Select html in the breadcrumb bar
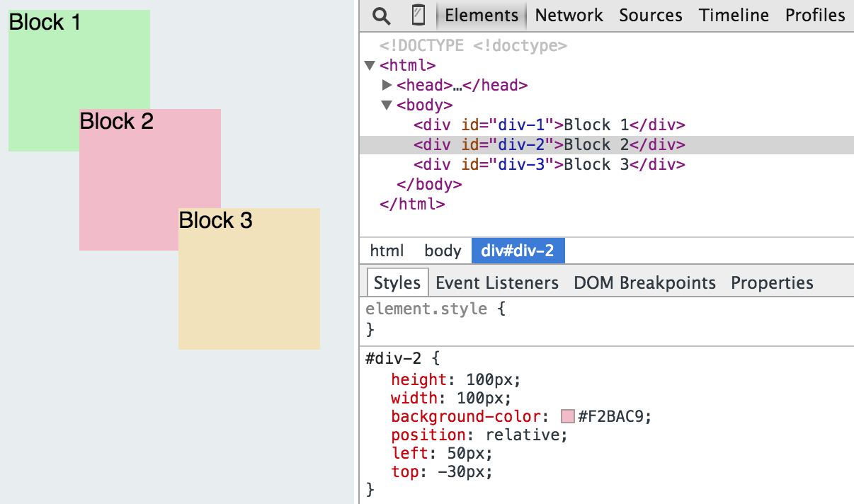The width and height of the screenshot is (854, 504). pos(387,251)
